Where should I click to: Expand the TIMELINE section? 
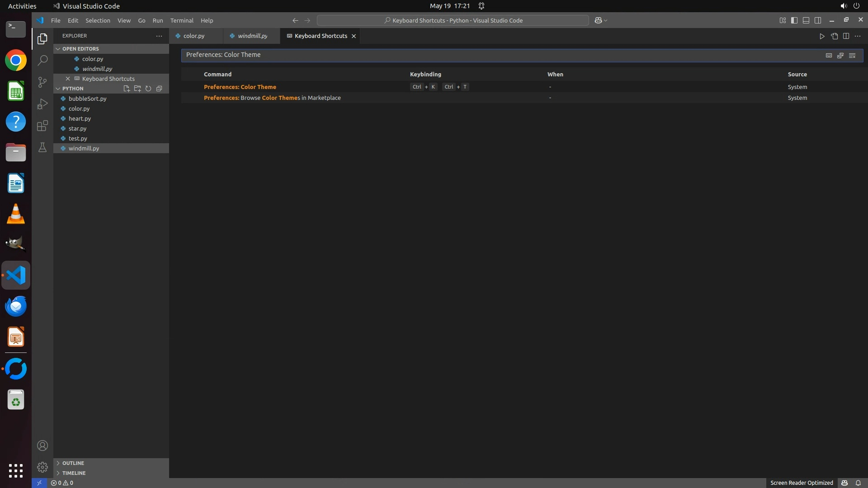[74, 473]
